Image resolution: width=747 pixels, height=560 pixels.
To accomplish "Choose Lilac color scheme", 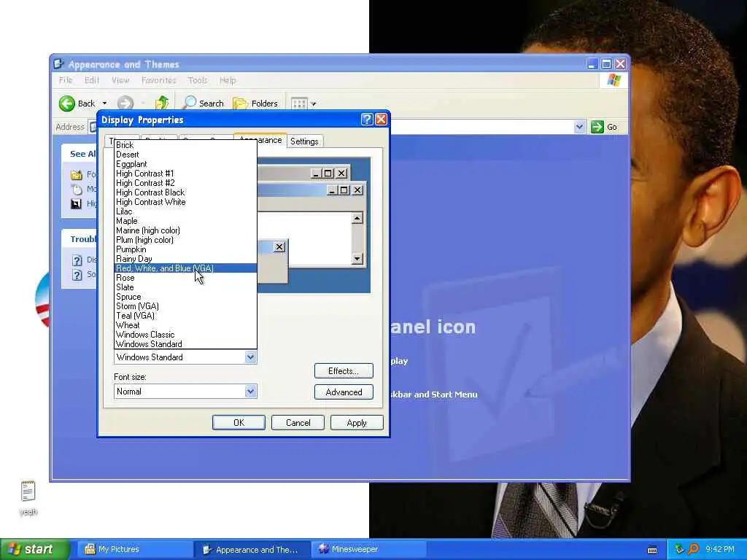I will [x=186, y=211].
